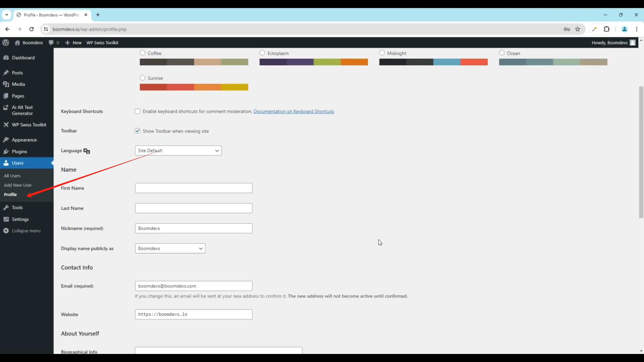
Task: Select the Ai Alt Text Generator tool
Action: (22, 110)
